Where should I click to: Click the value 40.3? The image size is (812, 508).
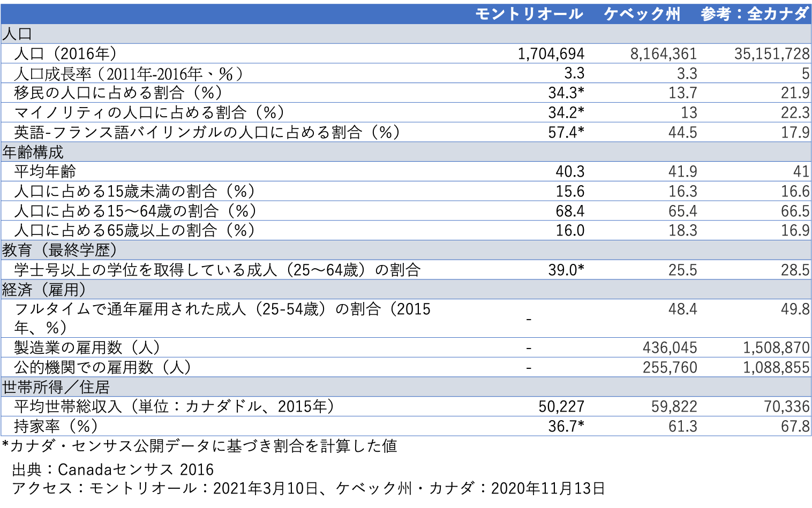[x=570, y=171]
